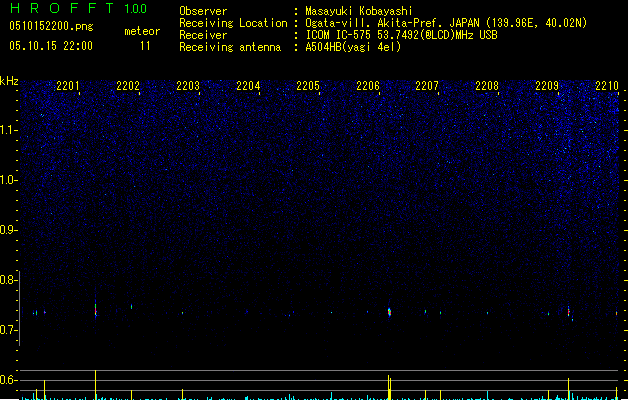Click the 0.7 kHz axis label
The width and height of the screenshot is (629, 400).
[8, 330]
